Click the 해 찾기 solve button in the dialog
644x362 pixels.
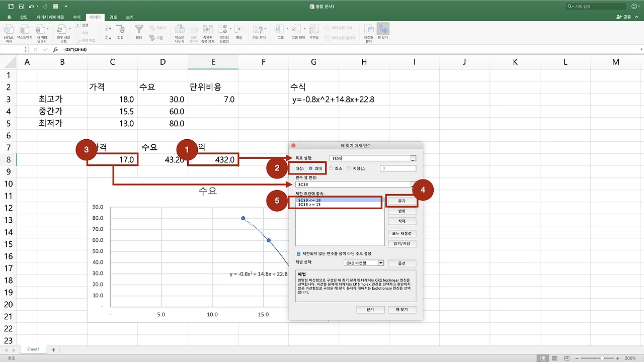[x=402, y=310]
